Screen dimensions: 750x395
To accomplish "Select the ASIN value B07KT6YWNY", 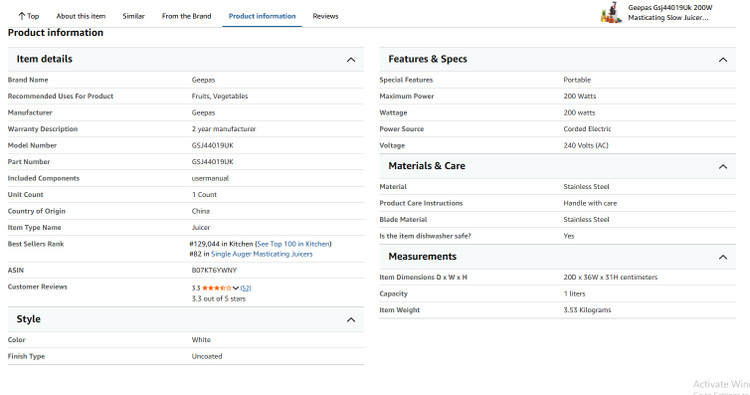I will coord(214,270).
